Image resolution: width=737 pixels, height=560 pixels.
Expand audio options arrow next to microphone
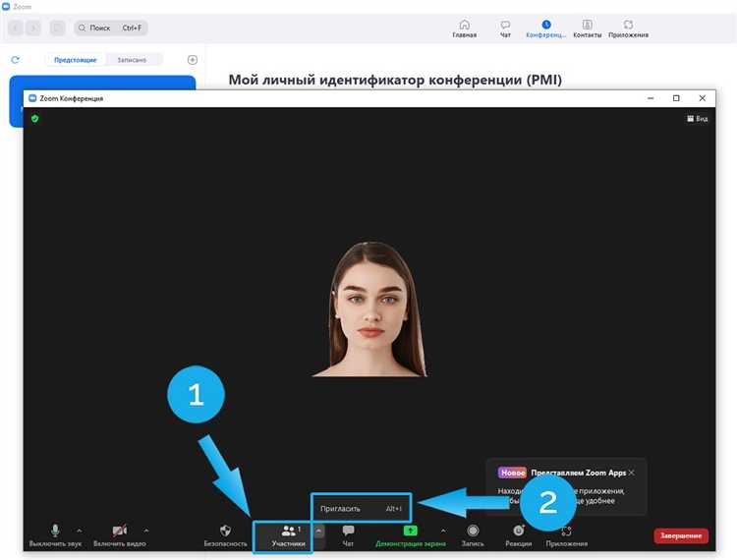tap(80, 530)
